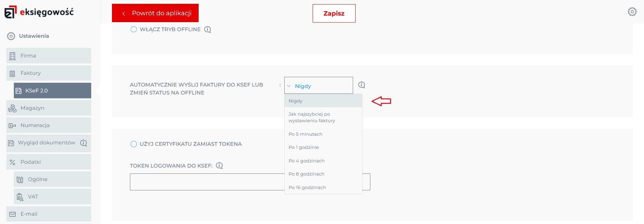Click the eksięgowość logo
The width and height of the screenshot is (644, 224).
point(39,12)
